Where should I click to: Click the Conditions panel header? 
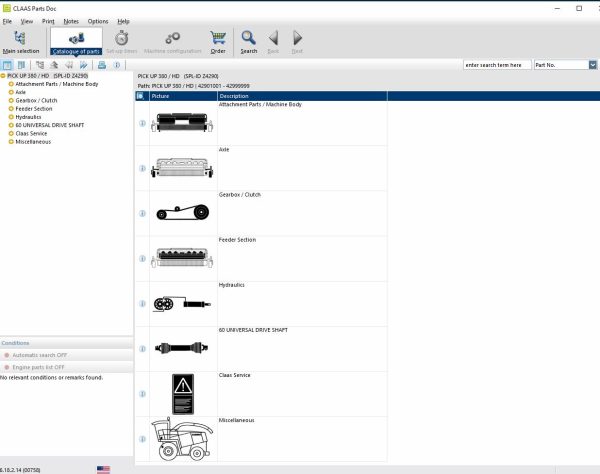(67, 343)
